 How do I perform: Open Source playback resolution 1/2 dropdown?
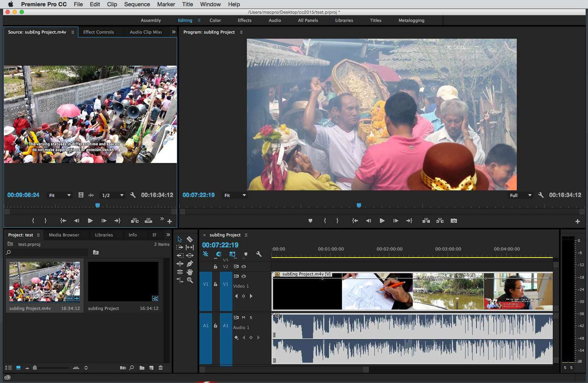coord(113,195)
